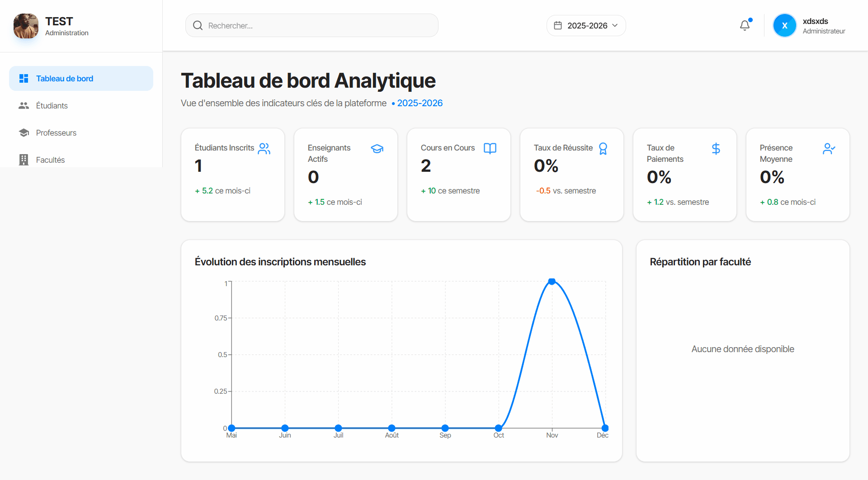Screen dimensions: 868x480
Task: Click the award ribbon icon in Taux de Réussite
Action: tap(603, 149)
